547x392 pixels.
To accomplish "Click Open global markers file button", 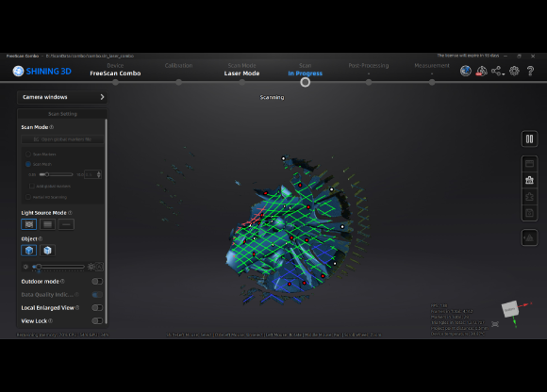I will tap(63, 139).
